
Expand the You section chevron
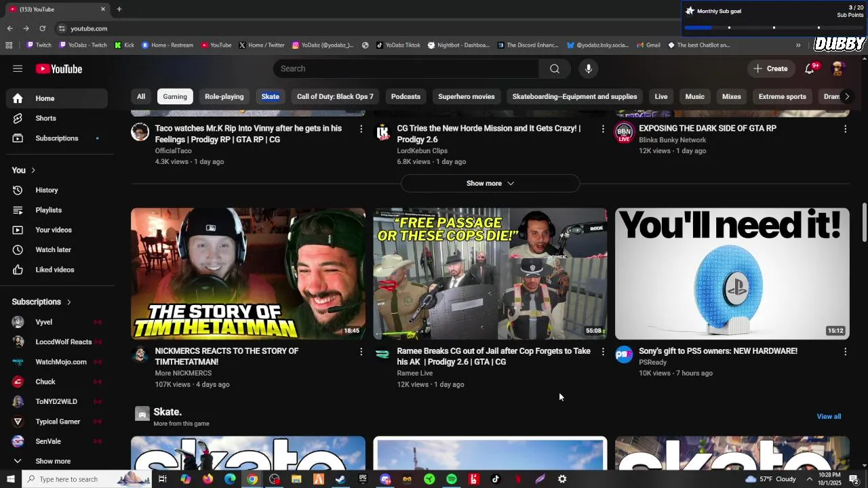33,170
